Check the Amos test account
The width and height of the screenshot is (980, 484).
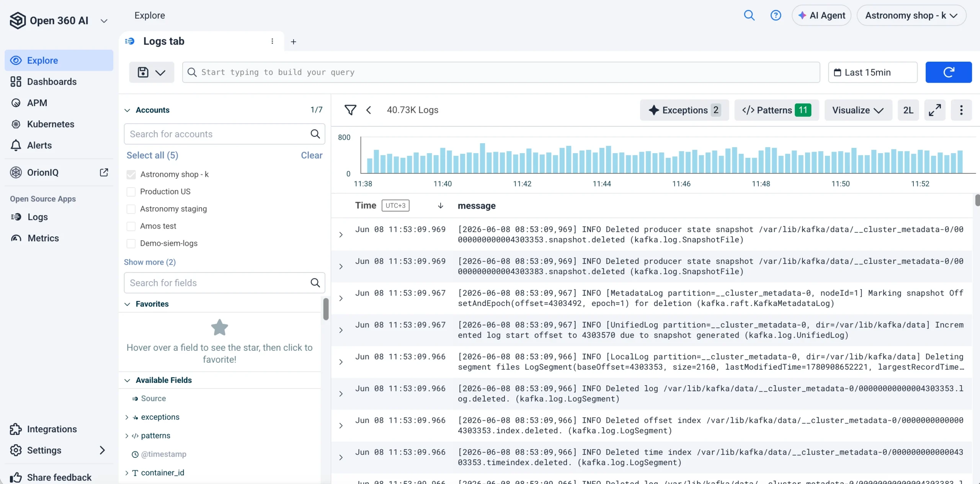pyautogui.click(x=131, y=226)
